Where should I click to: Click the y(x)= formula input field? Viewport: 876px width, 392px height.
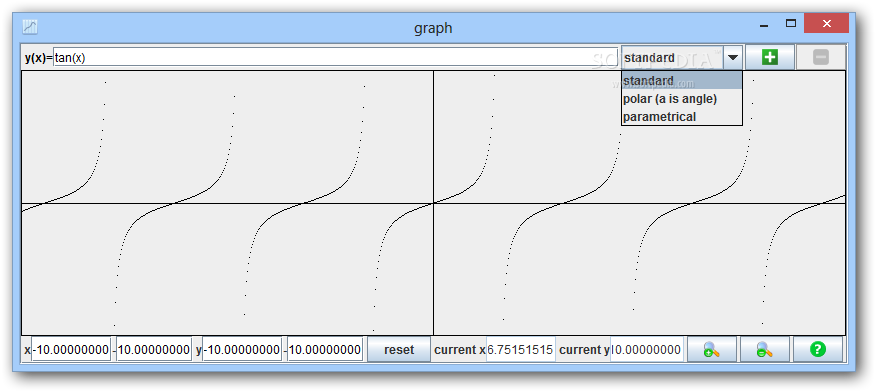coord(336,58)
